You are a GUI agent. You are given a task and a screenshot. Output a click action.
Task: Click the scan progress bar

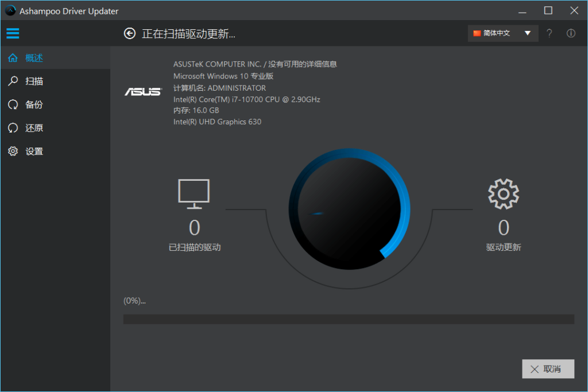click(x=349, y=318)
